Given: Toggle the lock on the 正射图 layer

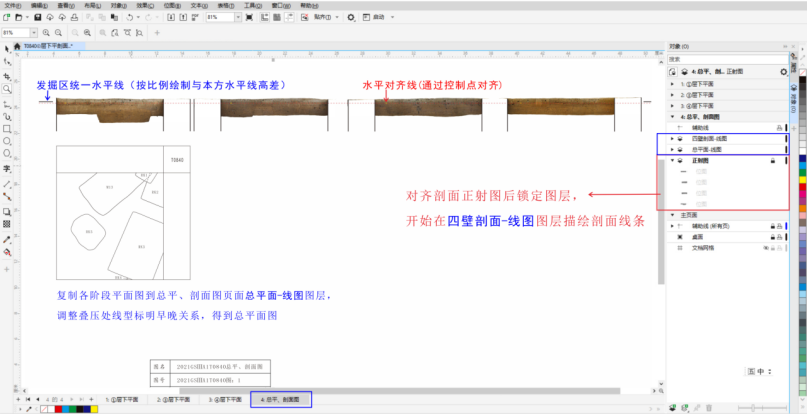Looking at the screenshot, I should pos(774,160).
